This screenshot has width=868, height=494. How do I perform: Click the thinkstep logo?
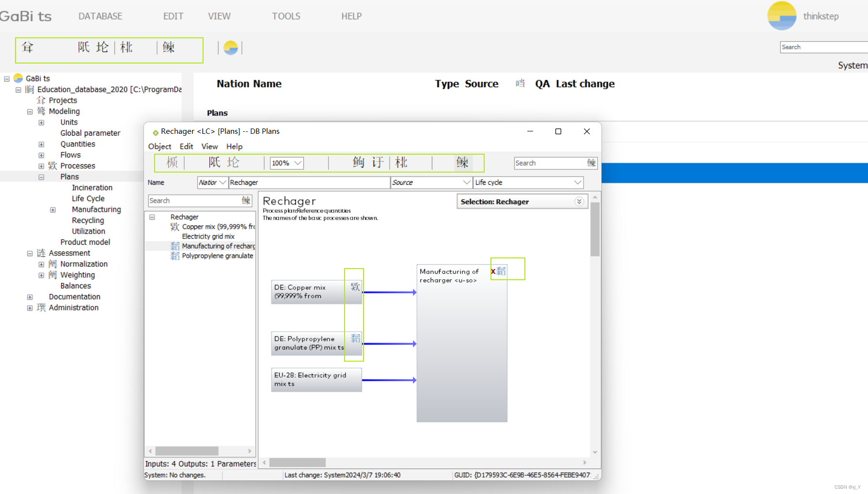click(x=782, y=16)
